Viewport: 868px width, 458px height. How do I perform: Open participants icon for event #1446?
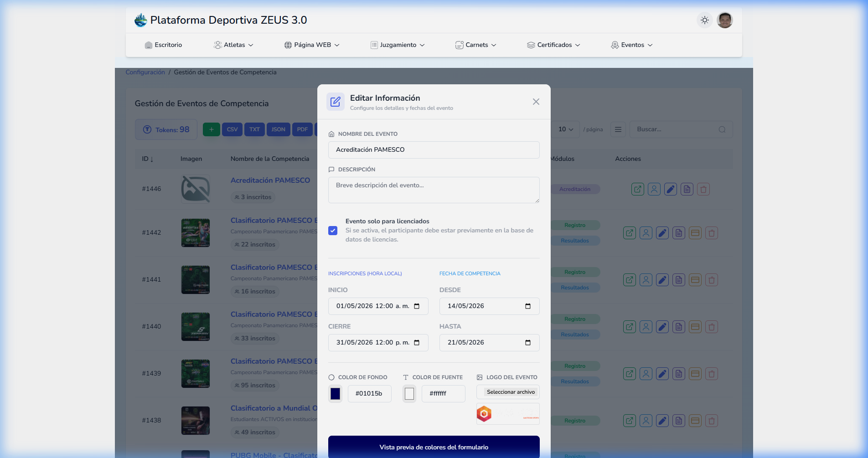click(654, 189)
